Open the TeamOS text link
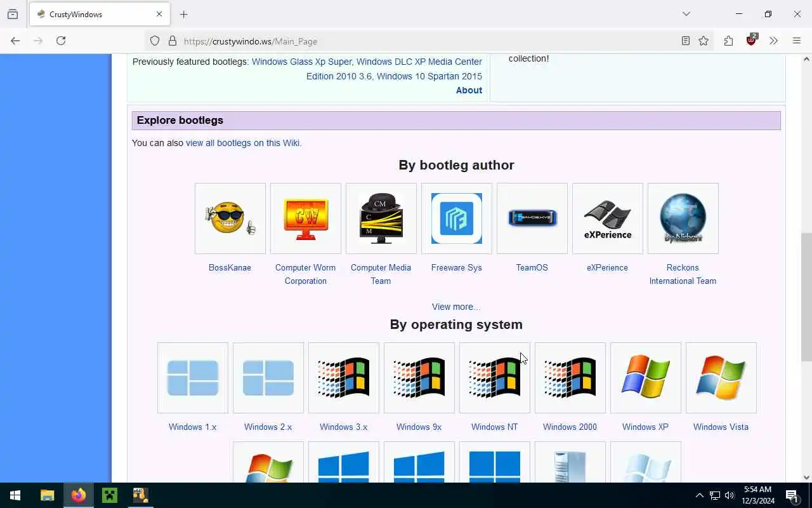Image resolution: width=812 pixels, height=508 pixels. click(x=532, y=267)
